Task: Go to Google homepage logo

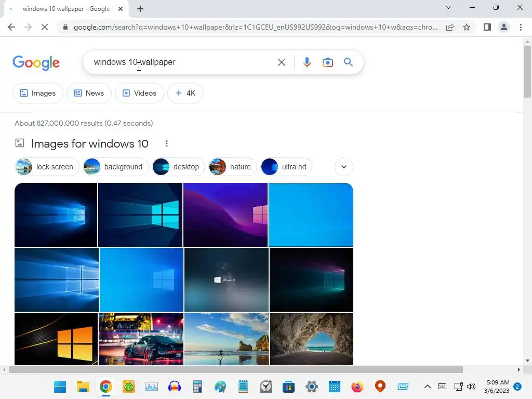Action: 36,63
